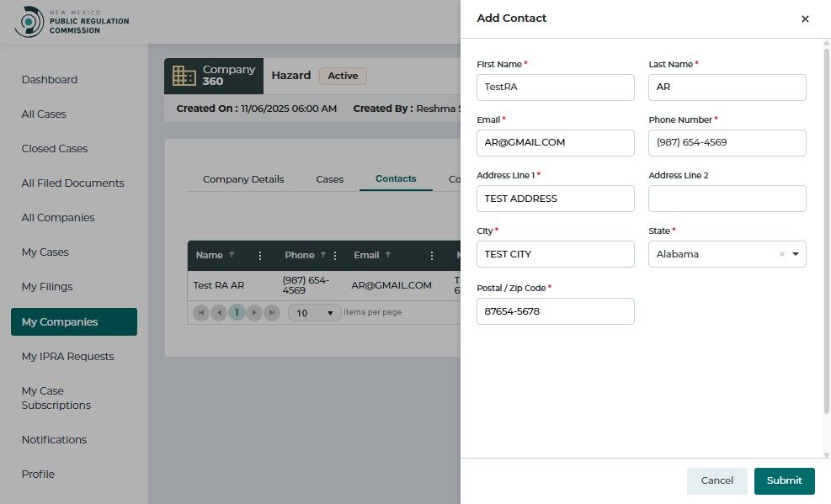Open My Case Subscriptions
Image resolution: width=831 pixels, height=504 pixels.
[56, 398]
